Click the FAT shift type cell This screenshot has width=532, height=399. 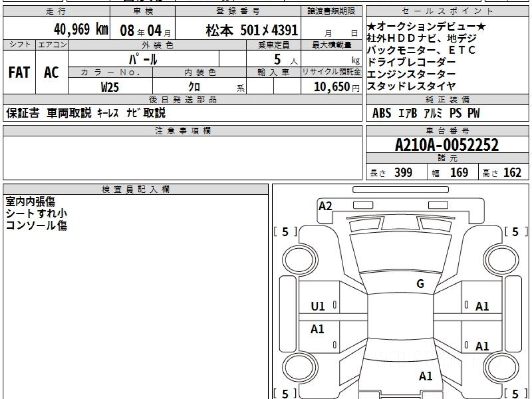tap(19, 73)
